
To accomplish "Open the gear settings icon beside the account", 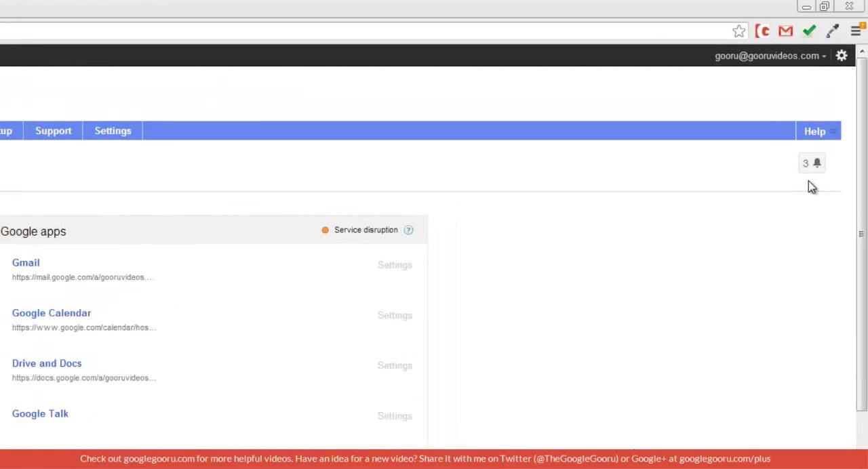I will point(842,56).
